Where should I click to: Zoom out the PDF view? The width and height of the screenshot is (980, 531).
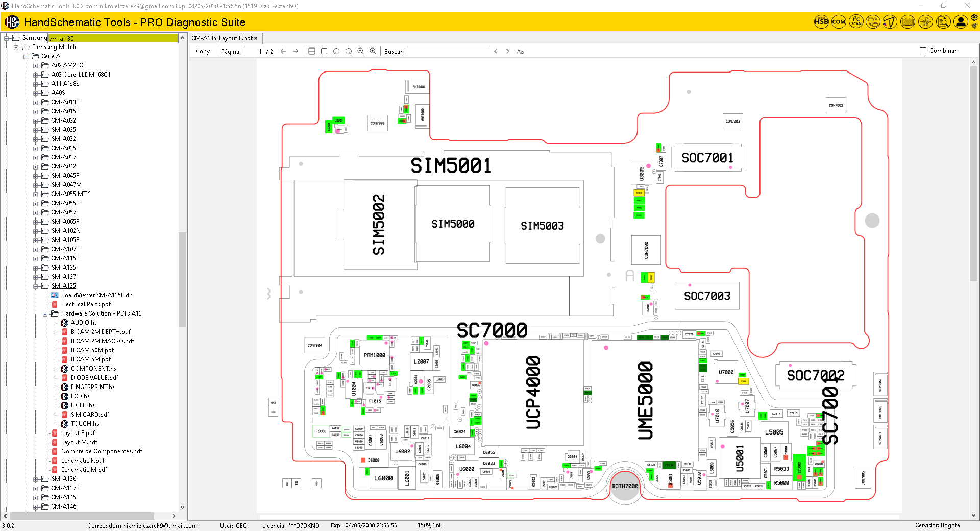click(361, 51)
